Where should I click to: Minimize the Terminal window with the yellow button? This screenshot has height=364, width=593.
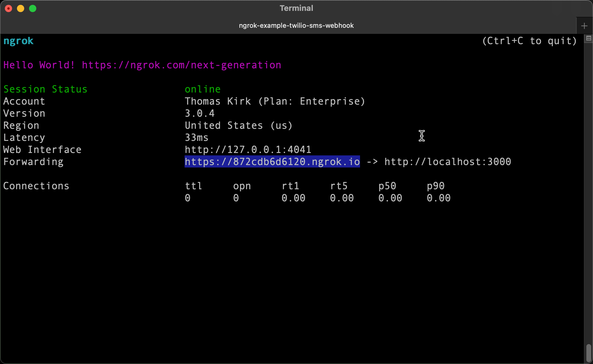(21, 8)
